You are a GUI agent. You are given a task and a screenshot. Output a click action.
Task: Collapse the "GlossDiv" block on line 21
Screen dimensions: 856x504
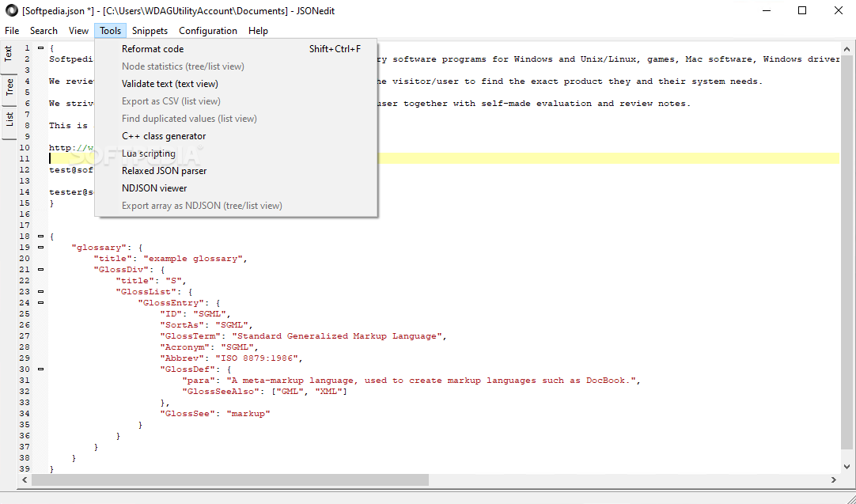[x=40, y=270]
